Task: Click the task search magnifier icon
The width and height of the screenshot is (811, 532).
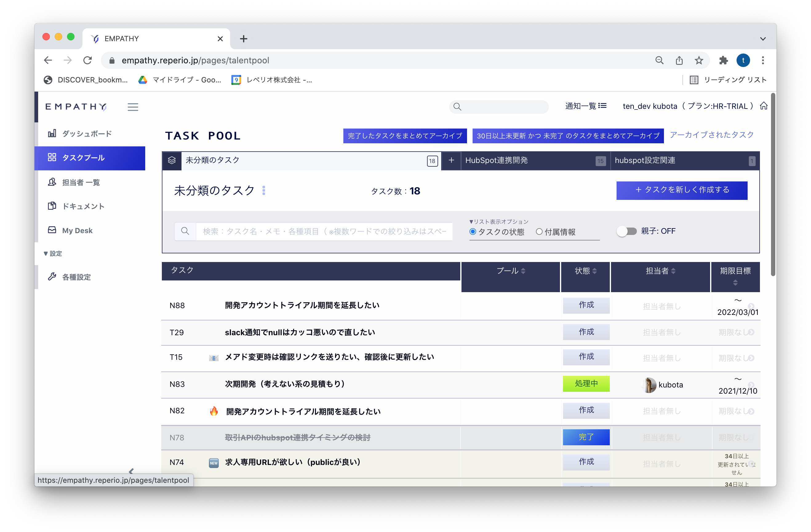Action: pyautogui.click(x=185, y=231)
